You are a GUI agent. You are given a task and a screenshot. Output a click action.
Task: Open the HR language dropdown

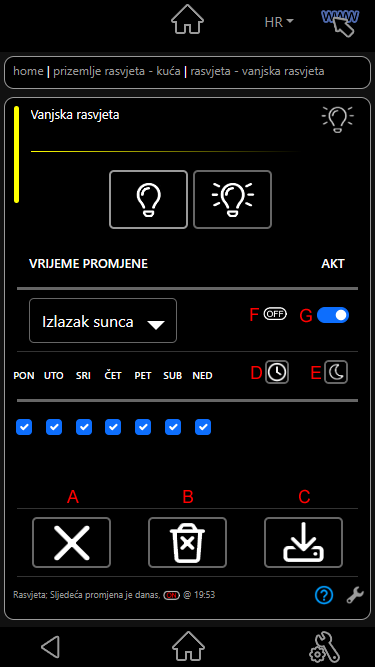(x=279, y=22)
